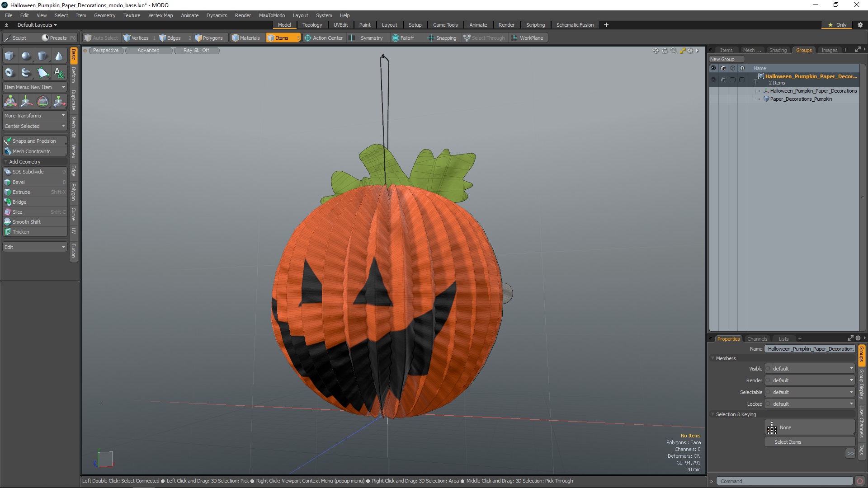Toggle Action Center option
868x488 pixels.
(x=324, y=38)
